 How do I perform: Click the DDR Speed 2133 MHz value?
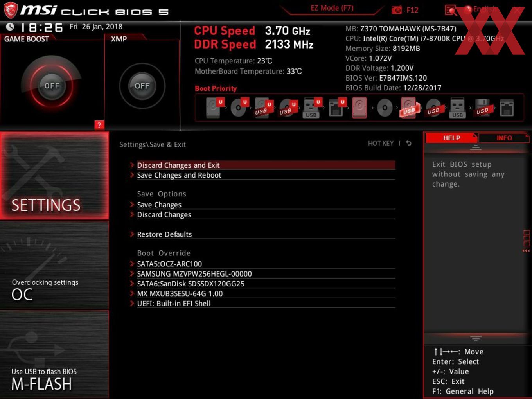point(289,44)
